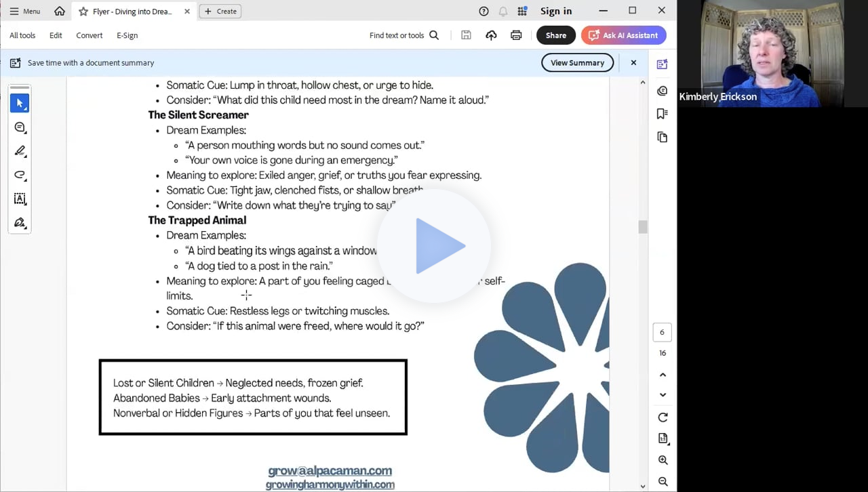Go to next page arrow
This screenshot has height=492, width=868.
(x=663, y=394)
